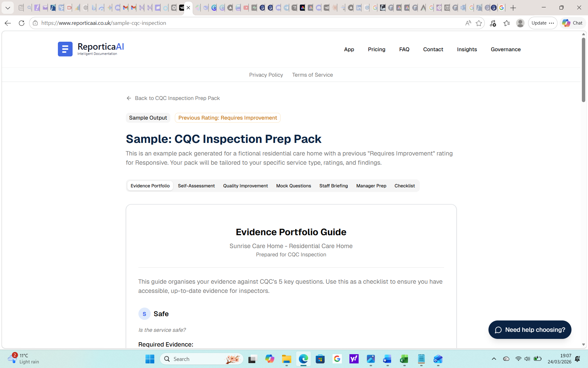Reload the page with refresh icon
Image resolution: width=588 pixels, height=368 pixels.
[21, 23]
